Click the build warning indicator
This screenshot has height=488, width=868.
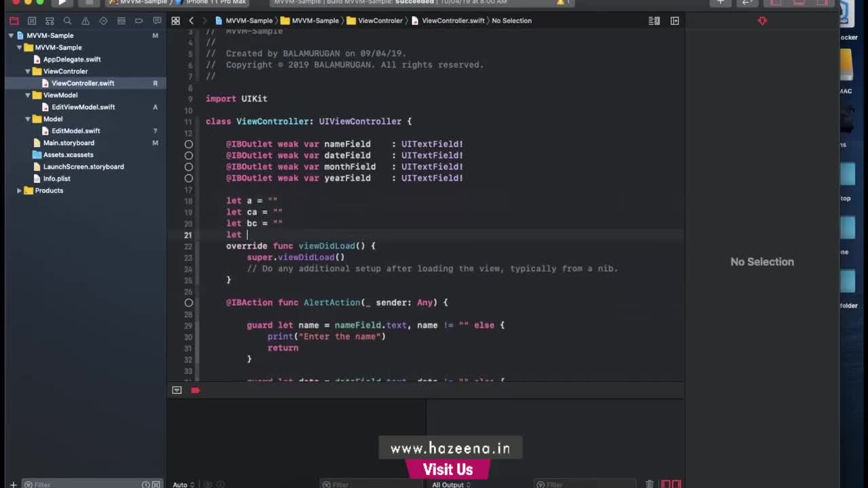[561, 2]
